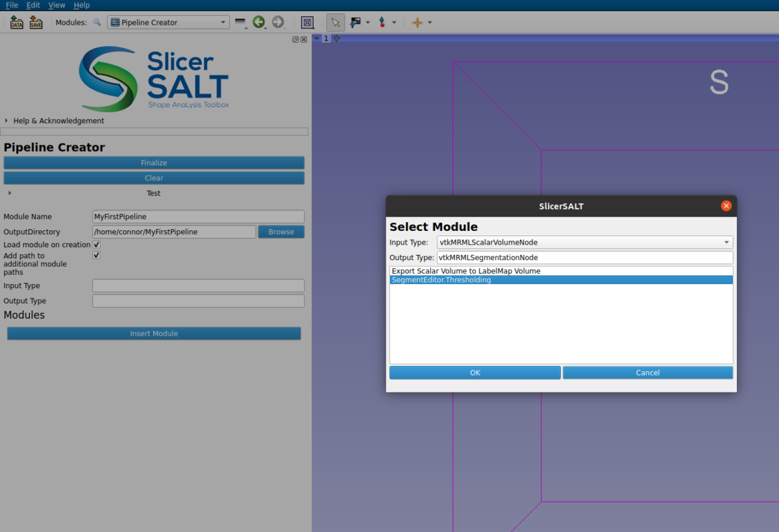This screenshot has height=532, width=779.
Task: Toggle Add path to additional module paths
Action: (x=95, y=255)
